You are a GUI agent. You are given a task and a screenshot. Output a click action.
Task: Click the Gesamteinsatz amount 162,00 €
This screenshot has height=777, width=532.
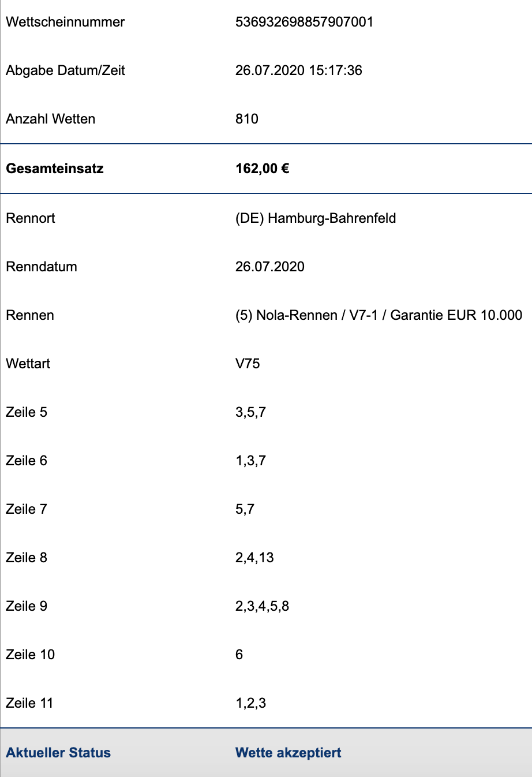tap(262, 169)
